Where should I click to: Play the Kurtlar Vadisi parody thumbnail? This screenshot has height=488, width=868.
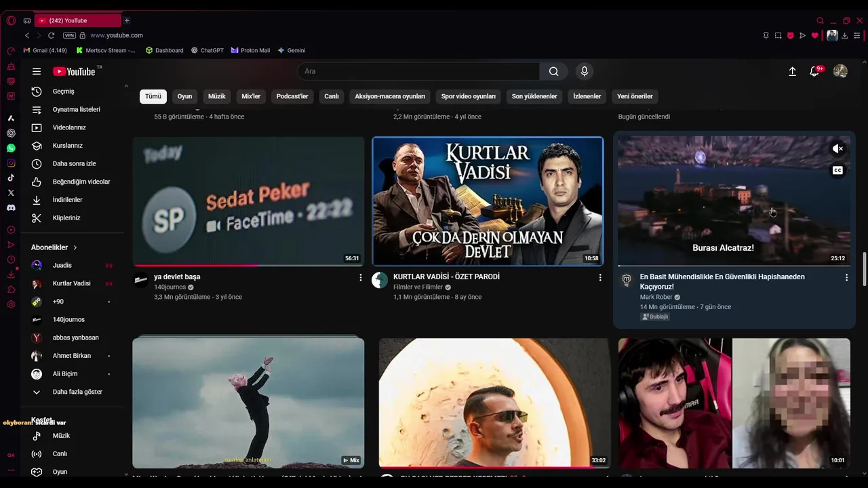click(x=488, y=201)
